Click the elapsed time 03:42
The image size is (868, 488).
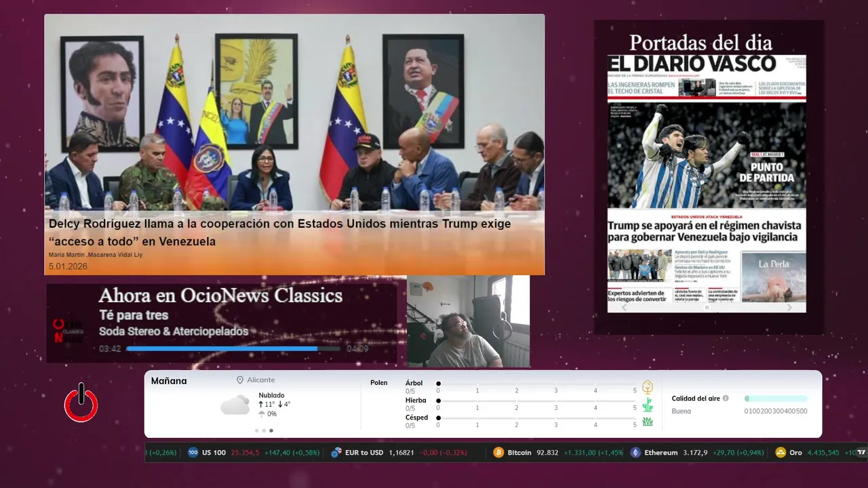[x=110, y=349]
